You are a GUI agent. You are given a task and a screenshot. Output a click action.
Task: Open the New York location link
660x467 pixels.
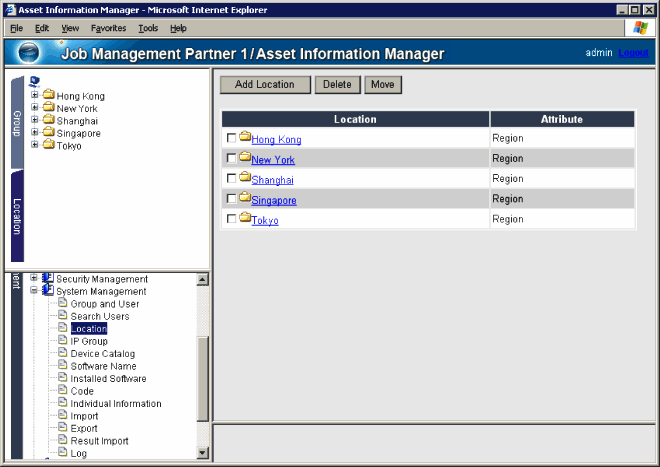point(273,160)
